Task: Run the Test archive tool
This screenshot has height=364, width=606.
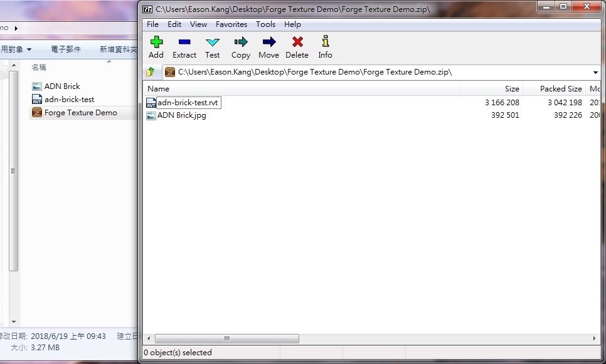Action: (212, 42)
